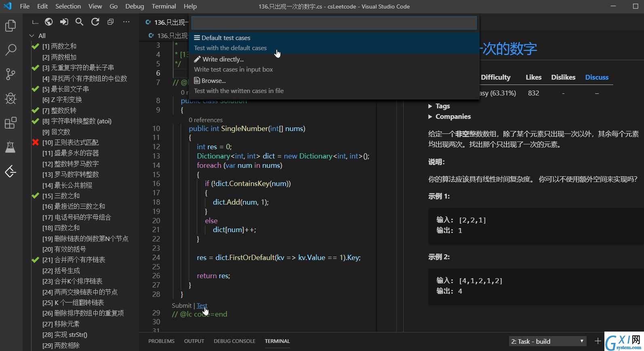Image resolution: width=644 pixels, height=351 pixels.
Task: Open the Explorer view in activity bar
Action: [11, 26]
